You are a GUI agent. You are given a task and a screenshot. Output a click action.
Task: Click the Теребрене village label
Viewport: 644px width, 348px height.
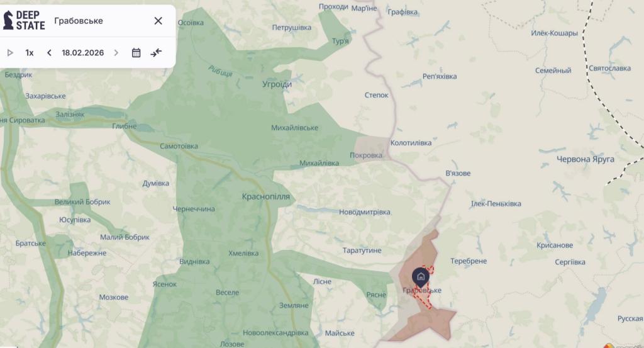pos(469,261)
